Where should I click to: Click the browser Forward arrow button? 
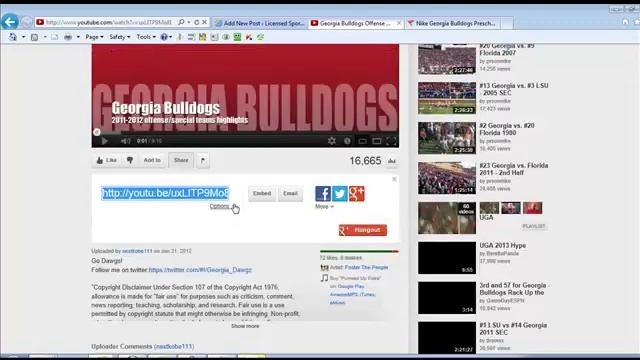pyautogui.click(x=26, y=22)
